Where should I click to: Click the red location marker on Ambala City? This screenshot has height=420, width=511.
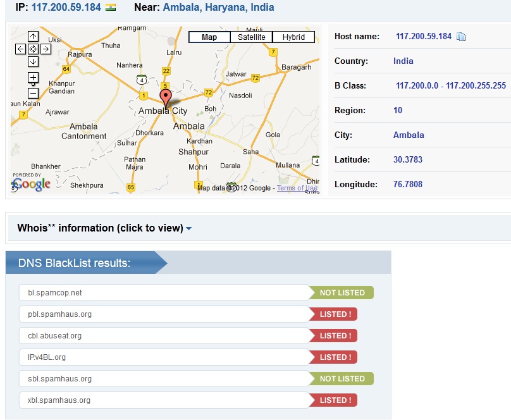pos(166,98)
